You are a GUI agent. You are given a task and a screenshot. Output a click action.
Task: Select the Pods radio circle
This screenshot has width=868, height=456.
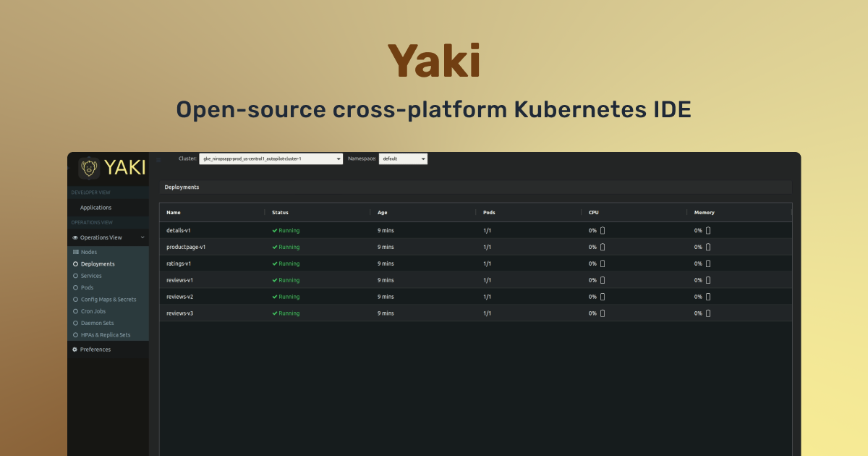tap(75, 287)
